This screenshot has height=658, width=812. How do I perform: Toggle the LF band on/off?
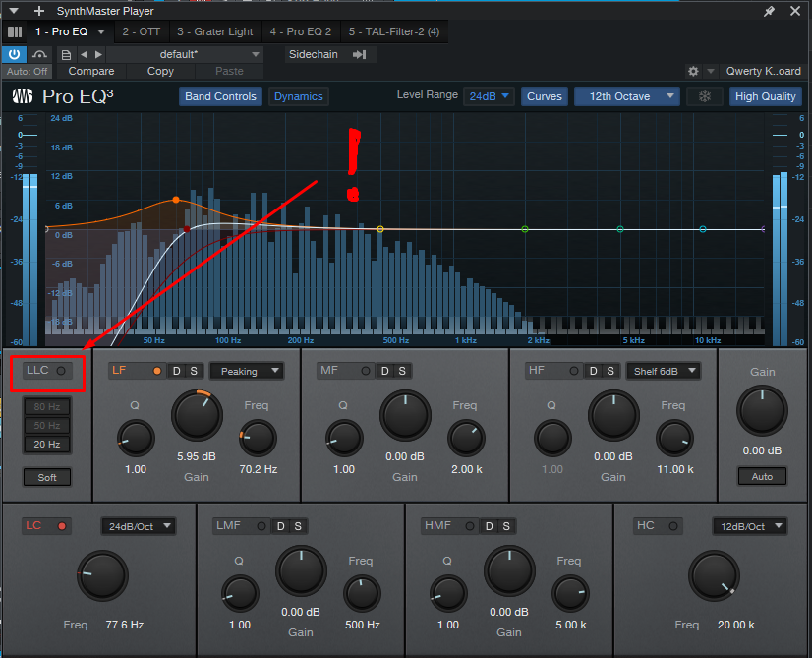(157, 371)
